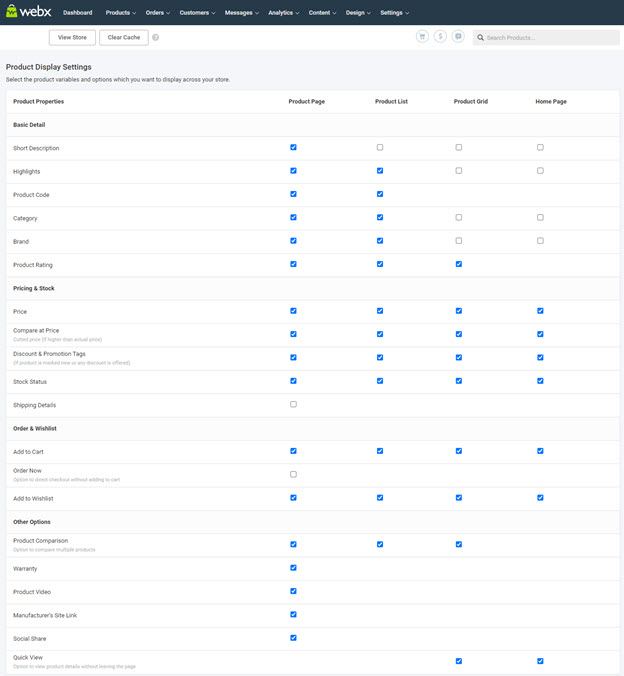This screenshot has width=624, height=676.
Task: Click the magnifier icon in search box
Action: point(480,38)
